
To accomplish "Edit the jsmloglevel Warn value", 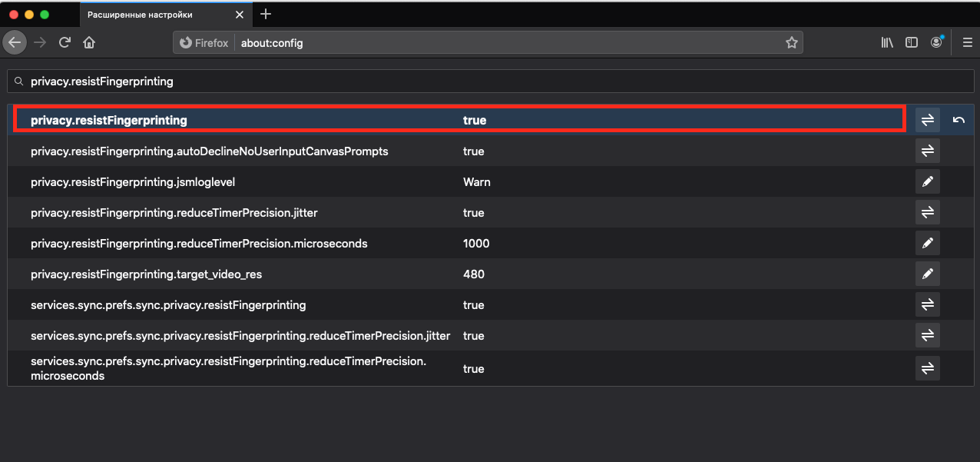I will (928, 181).
